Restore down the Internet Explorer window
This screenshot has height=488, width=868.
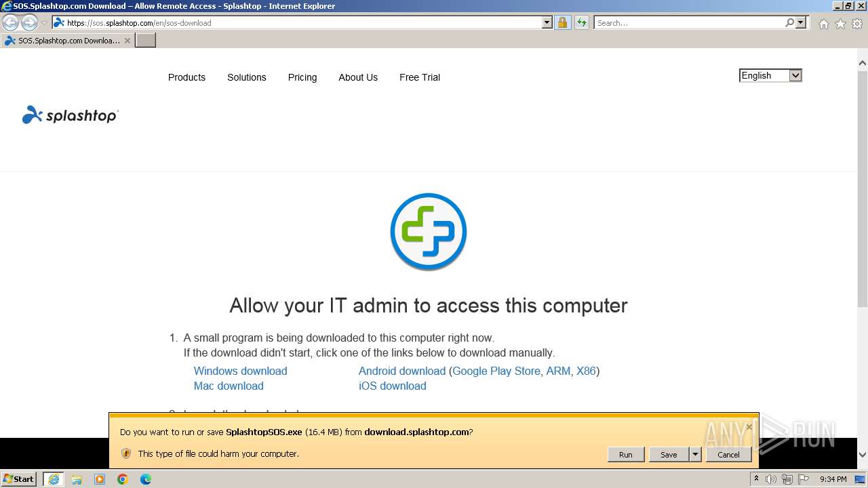tap(848, 5)
